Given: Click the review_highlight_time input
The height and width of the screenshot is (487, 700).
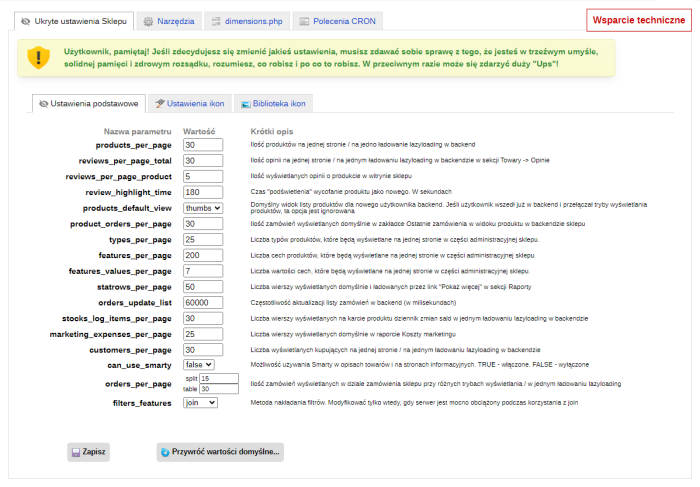Looking at the screenshot, I should tap(203, 192).
